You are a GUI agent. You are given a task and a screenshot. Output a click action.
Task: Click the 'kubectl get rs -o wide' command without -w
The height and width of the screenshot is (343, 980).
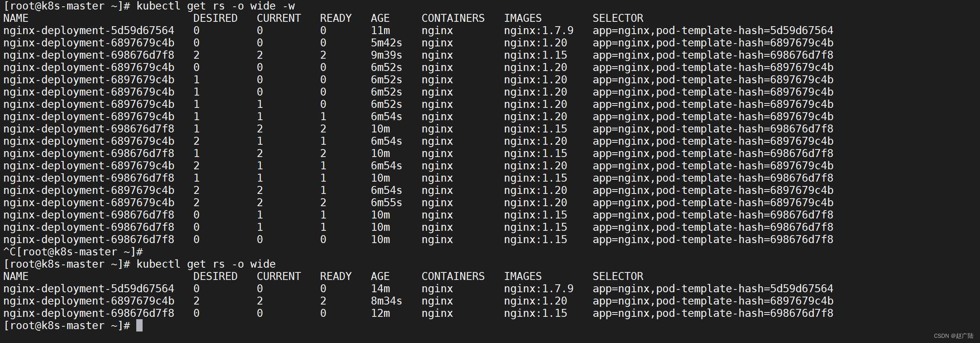206,264
